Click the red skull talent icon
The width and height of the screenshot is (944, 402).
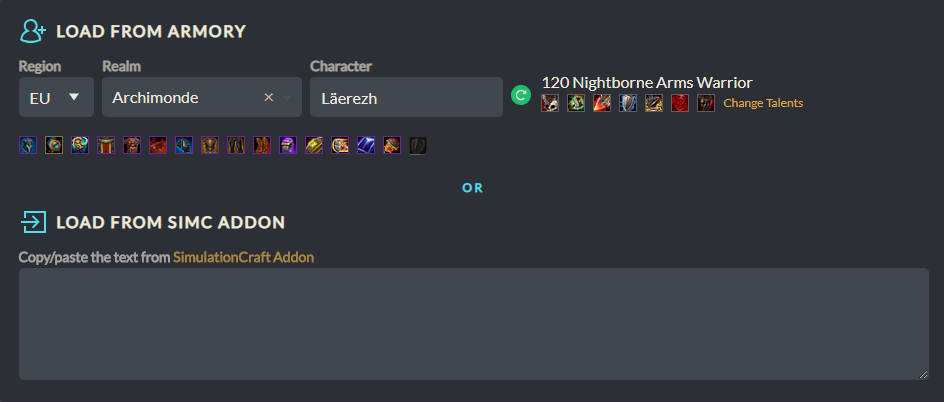point(680,103)
